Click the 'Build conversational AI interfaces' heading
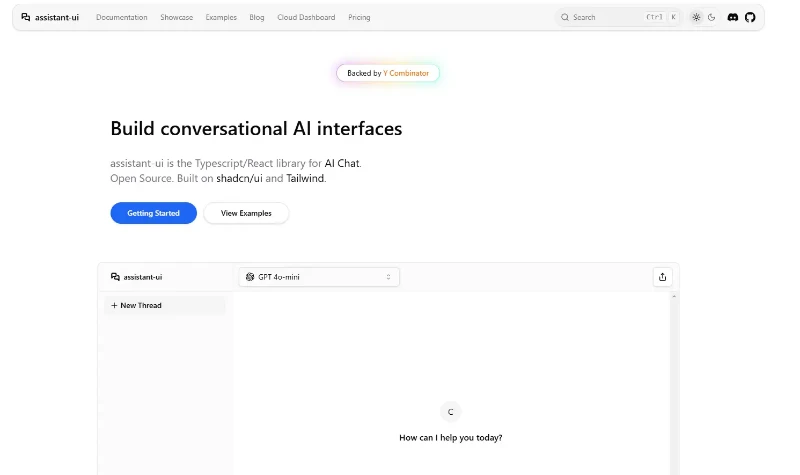Image resolution: width=800 pixels, height=475 pixels. [x=256, y=129]
